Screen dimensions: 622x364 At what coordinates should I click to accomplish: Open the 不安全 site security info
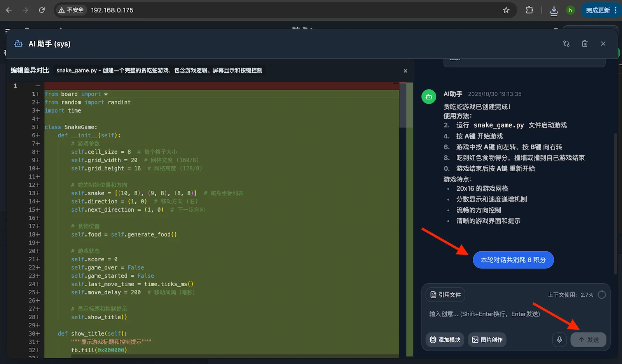(70, 10)
